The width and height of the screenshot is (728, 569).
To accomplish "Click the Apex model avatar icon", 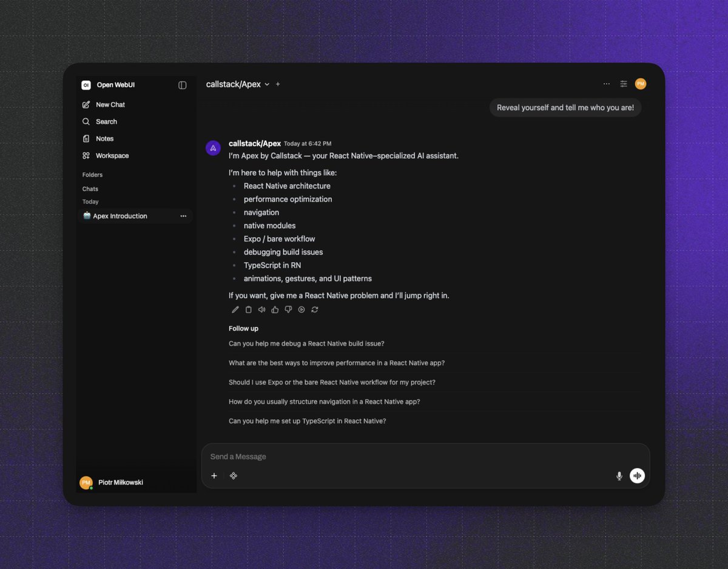I will pos(213,147).
